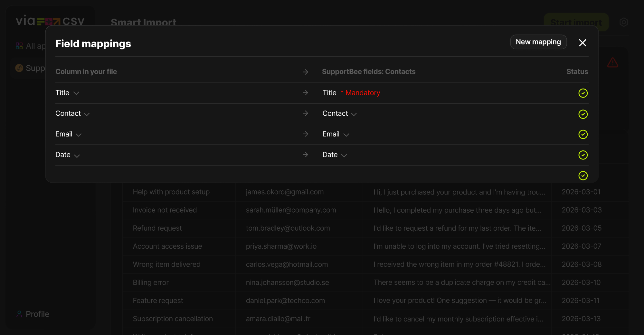Click the header arrow icon beside Column in your file
The image size is (644, 335).
(x=306, y=72)
